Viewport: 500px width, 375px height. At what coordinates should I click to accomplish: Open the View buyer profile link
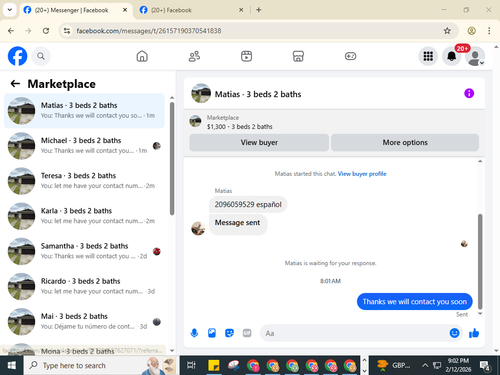[x=362, y=174]
